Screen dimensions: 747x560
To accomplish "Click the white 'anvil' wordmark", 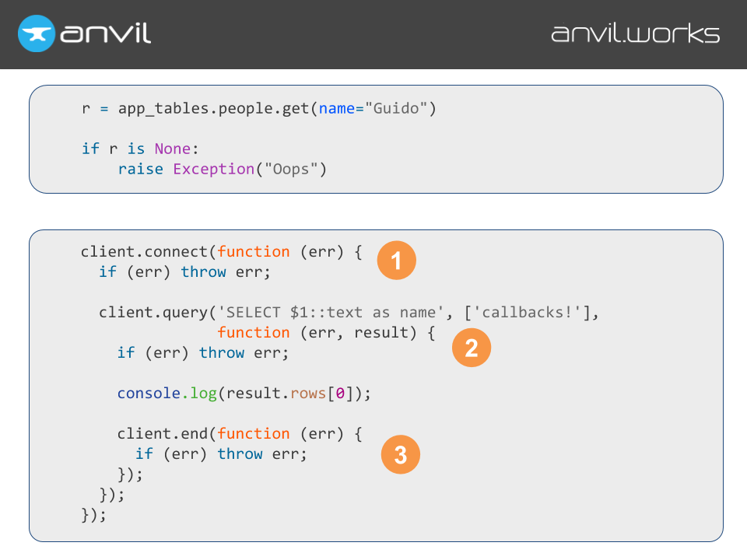I will point(105,33).
